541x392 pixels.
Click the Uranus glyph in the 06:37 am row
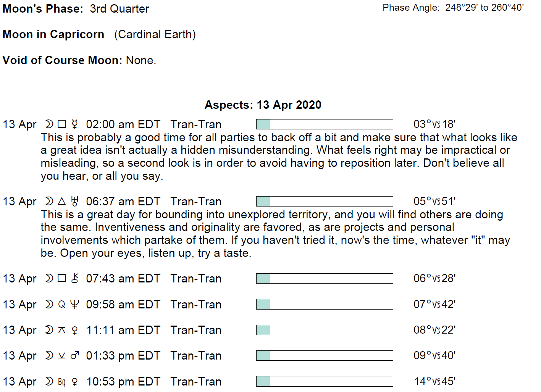click(75, 201)
